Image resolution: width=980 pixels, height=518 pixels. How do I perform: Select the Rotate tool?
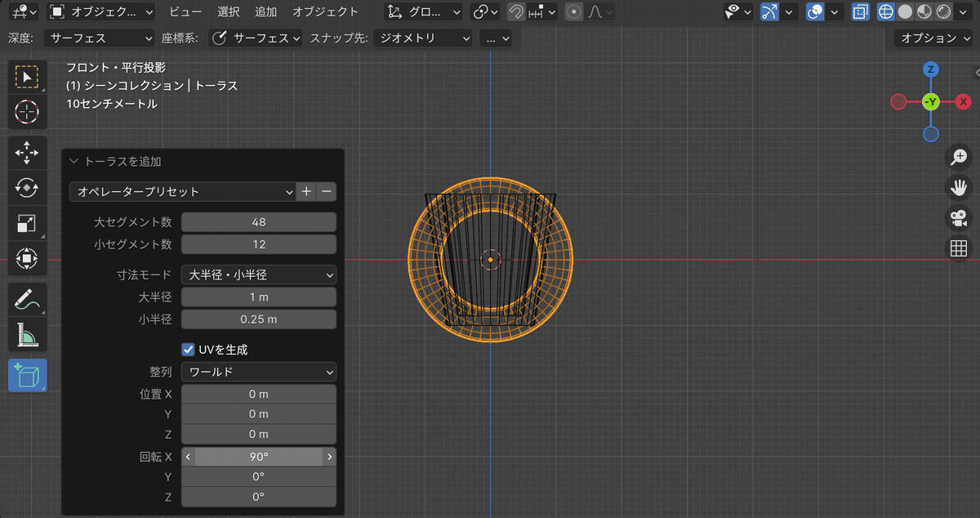[27, 188]
